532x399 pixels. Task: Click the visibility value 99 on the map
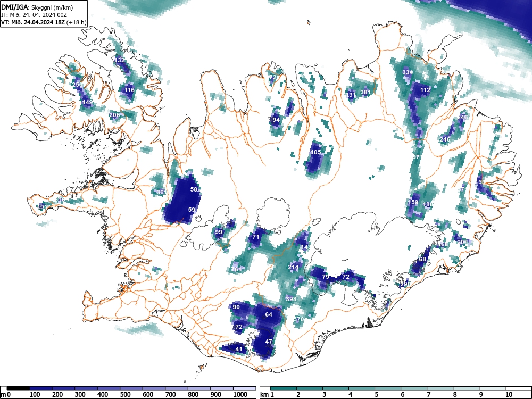point(219,232)
